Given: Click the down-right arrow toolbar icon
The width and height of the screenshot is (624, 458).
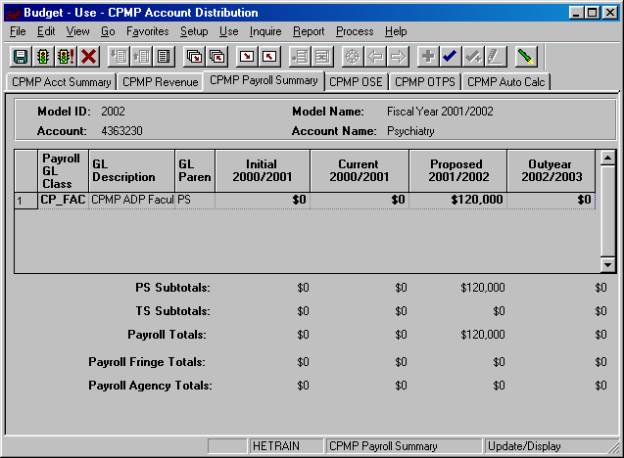Looking at the screenshot, I should pyautogui.click(x=247, y=56).
